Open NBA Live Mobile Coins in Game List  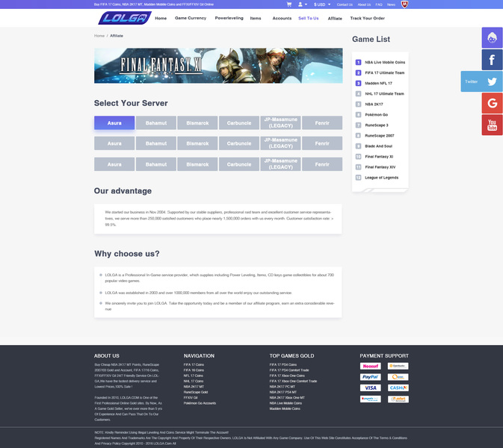click(x=385, y=62)
